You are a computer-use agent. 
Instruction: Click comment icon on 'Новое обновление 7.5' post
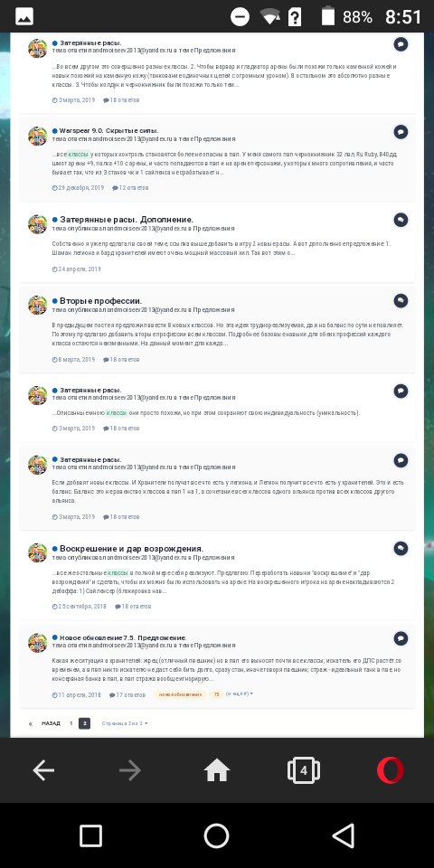pos(401,638)
